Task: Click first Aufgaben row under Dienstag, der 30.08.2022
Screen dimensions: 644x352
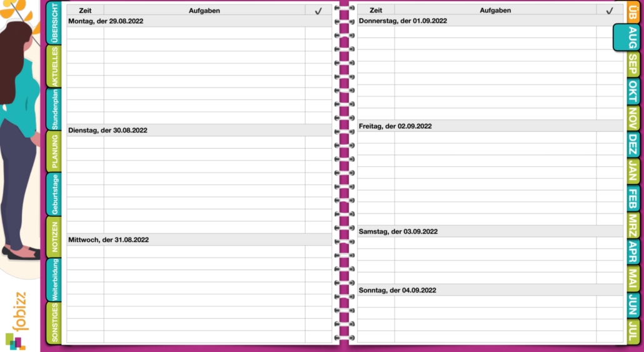Action: 204,142
